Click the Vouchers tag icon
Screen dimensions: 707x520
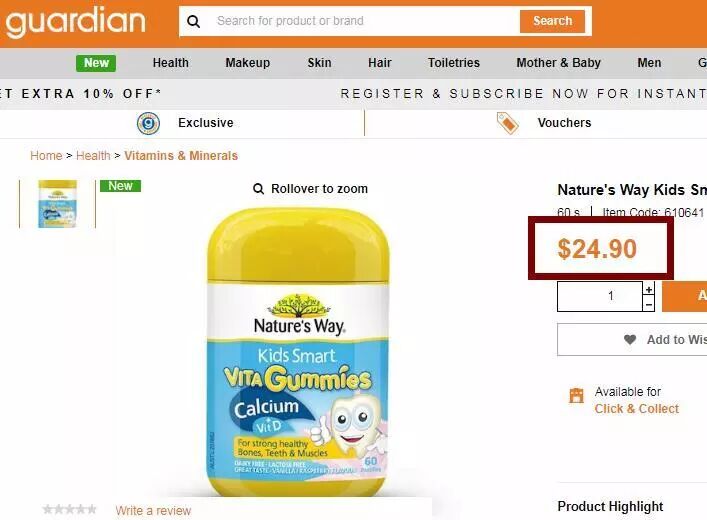pyautogui.click(x=508, y=123)
